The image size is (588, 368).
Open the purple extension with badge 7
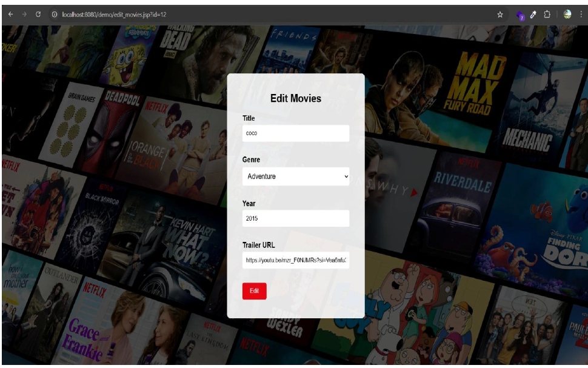click(x=520, y=15)
